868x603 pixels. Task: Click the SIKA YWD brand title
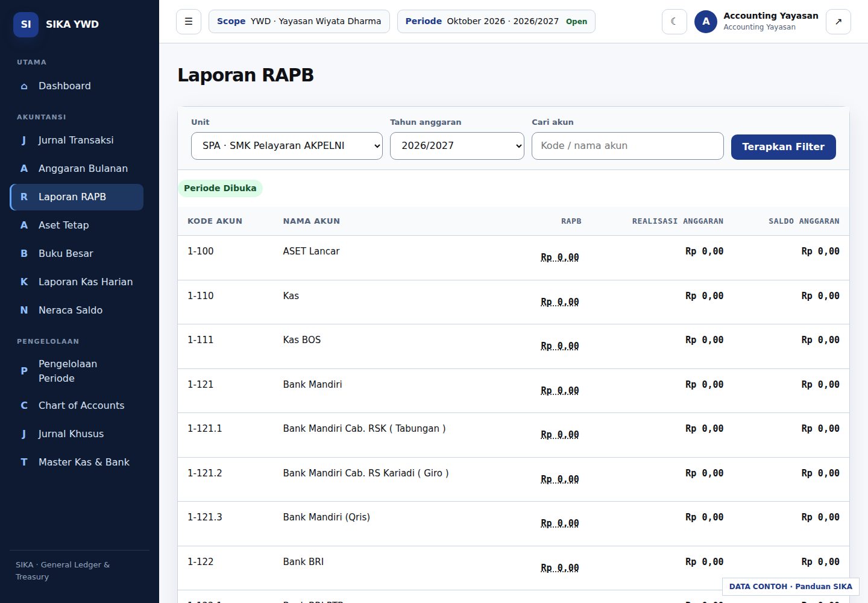tap(72, 24)
